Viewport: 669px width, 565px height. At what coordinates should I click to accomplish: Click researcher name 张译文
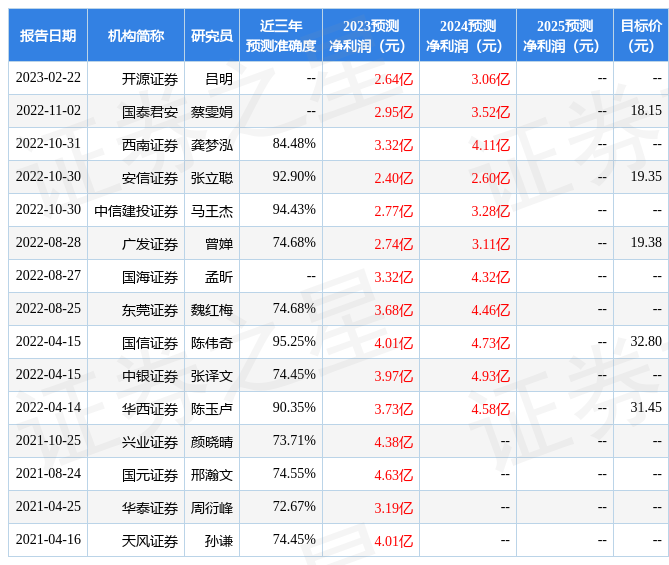(x=212, y=376)
